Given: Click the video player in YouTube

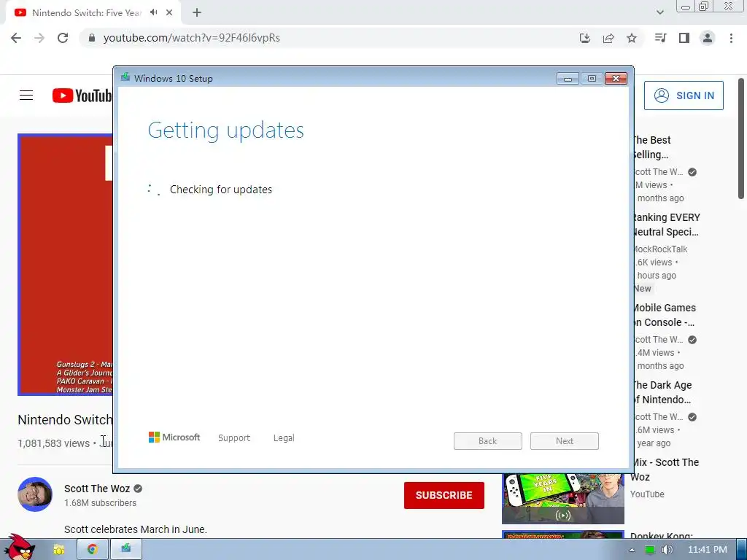Looking at the screenshot, I should coord(65,264).
